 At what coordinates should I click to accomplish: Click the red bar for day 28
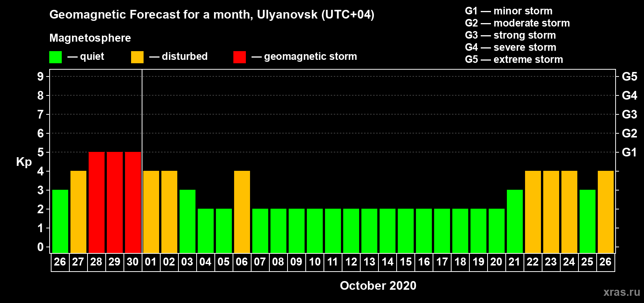coord(97,203)
